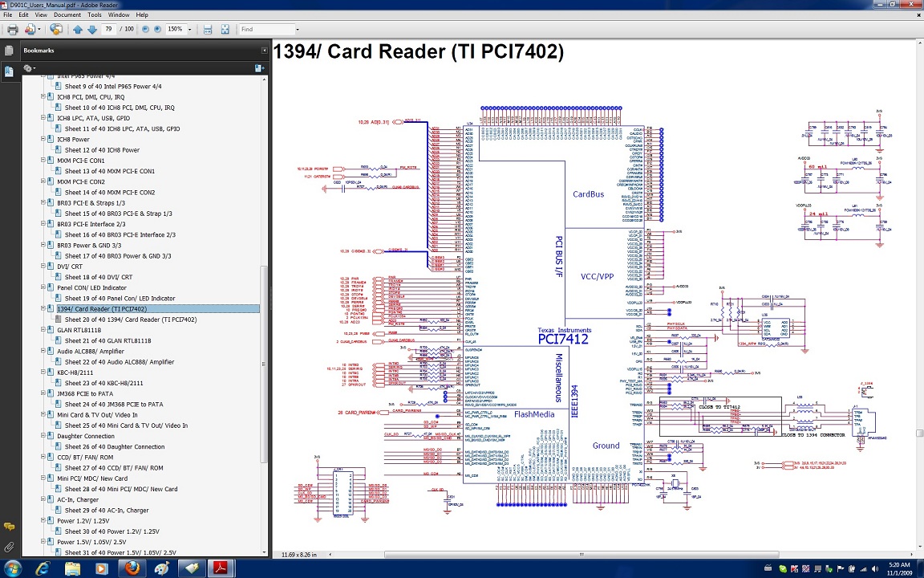
Task: Click the fit one full page icon
Action: 225,29
